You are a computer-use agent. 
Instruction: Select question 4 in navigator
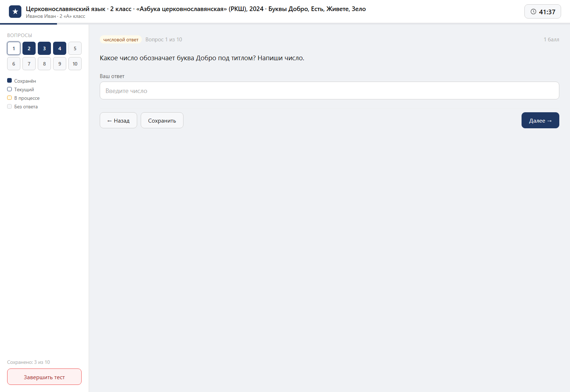[59, 48]
